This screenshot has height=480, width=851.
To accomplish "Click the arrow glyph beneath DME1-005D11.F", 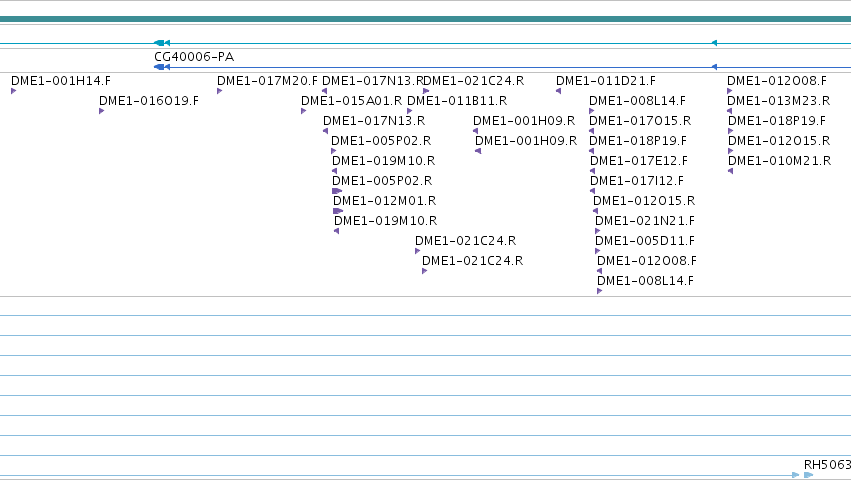I will [598, 251].
